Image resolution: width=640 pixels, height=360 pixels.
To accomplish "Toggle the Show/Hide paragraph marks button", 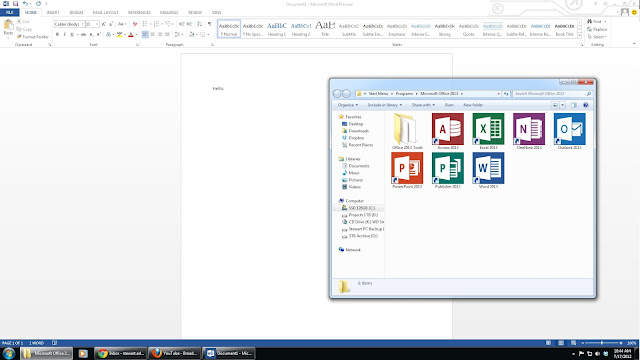I will point(209,24).
